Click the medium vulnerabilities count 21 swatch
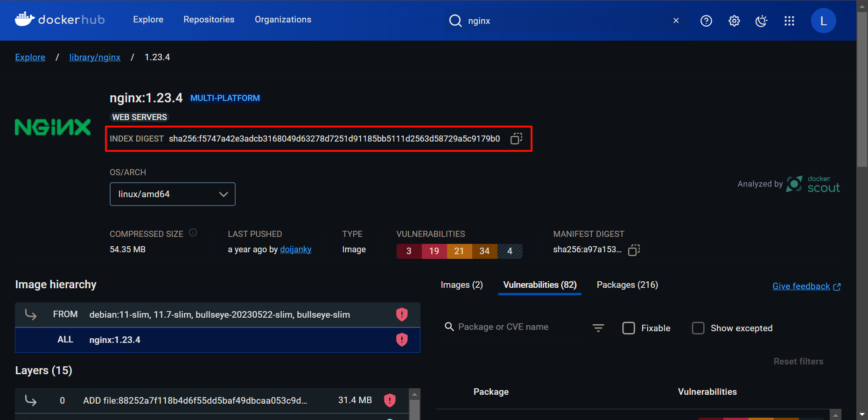 point(460,251)
